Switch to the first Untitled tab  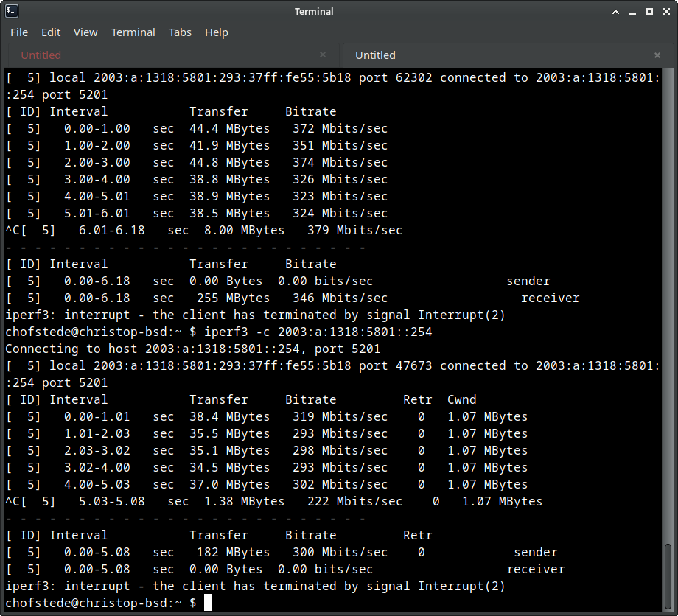pos(41,55)
